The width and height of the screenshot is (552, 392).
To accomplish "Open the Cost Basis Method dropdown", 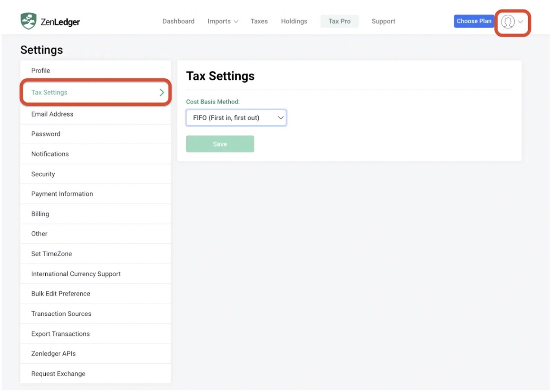I will click(236, 118).
